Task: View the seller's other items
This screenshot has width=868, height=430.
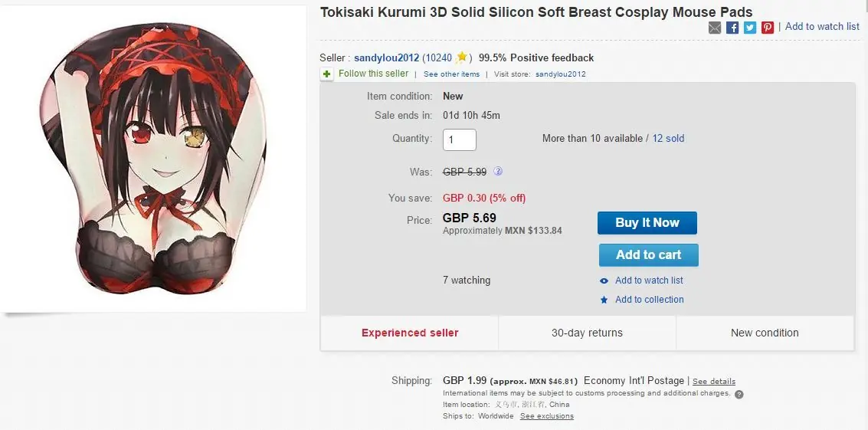Action: 451,74
